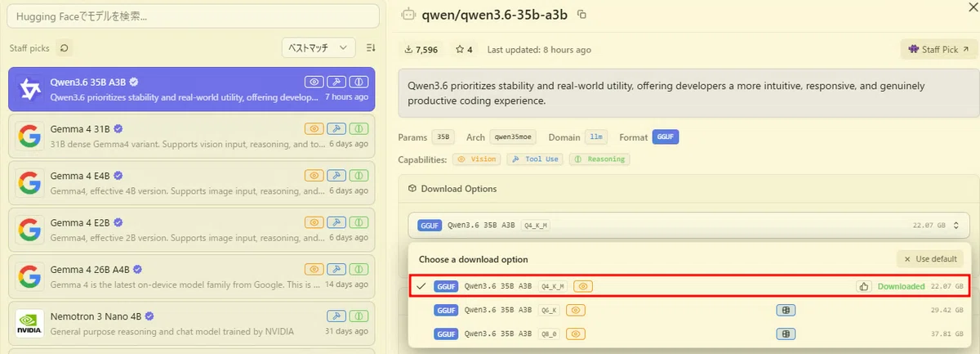Click the vision eye icon on the Q4_K_M option
The height and width of the screenshot is (354, 980).
pos(583,286)
